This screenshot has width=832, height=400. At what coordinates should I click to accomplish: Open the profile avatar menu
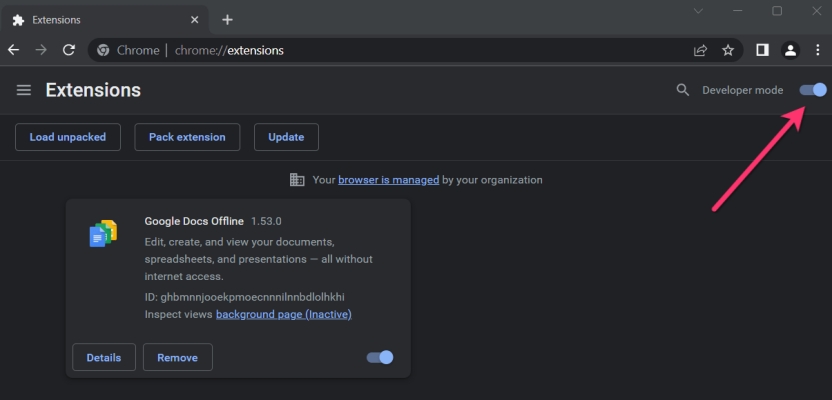[x=791, y=50]
